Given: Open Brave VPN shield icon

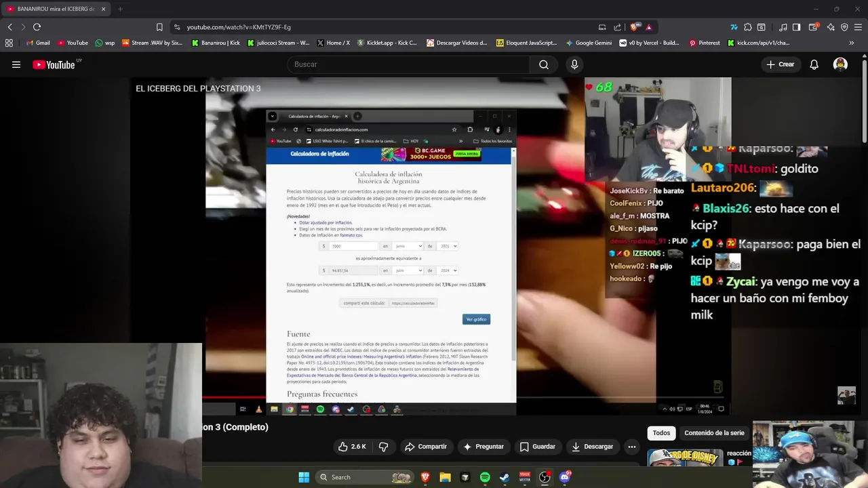Looking at the screenshot, I should pos(844,27).
